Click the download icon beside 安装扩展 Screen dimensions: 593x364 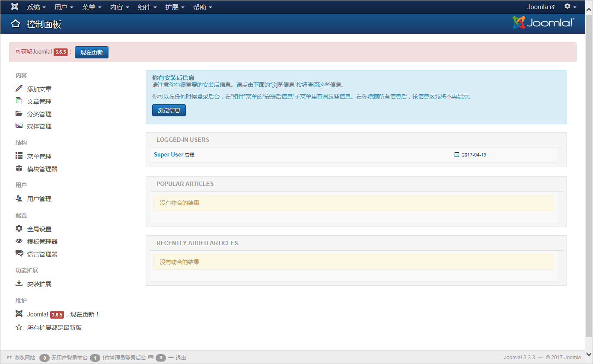click(19, 284)
